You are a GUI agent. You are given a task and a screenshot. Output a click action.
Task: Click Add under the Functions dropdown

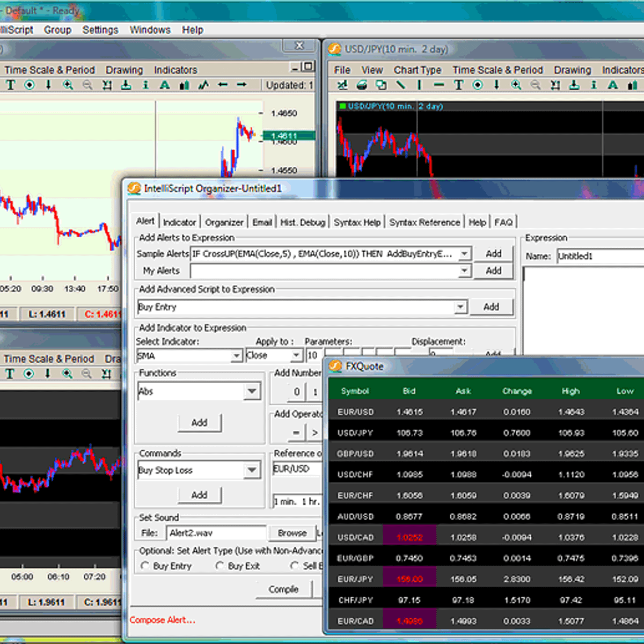pyautogui.click(x=199, y=423)
